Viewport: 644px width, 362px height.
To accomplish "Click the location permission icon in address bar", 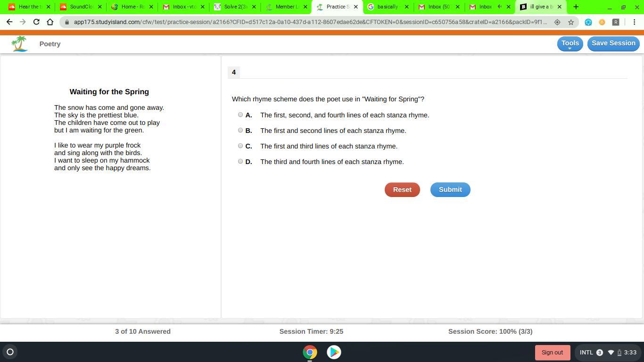I will click(557, 22).
